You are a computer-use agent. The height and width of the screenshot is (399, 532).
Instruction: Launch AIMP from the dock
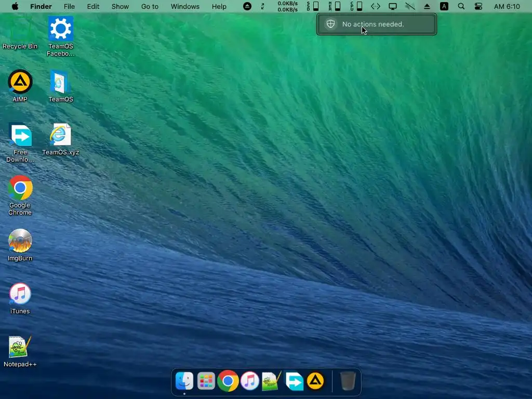[x=315, y=381]
